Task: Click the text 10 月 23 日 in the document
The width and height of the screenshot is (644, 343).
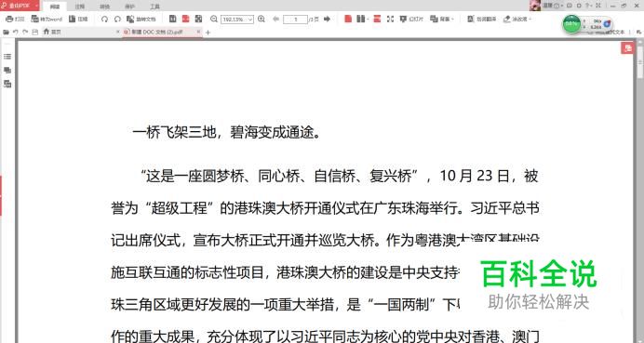Action: 475,177
